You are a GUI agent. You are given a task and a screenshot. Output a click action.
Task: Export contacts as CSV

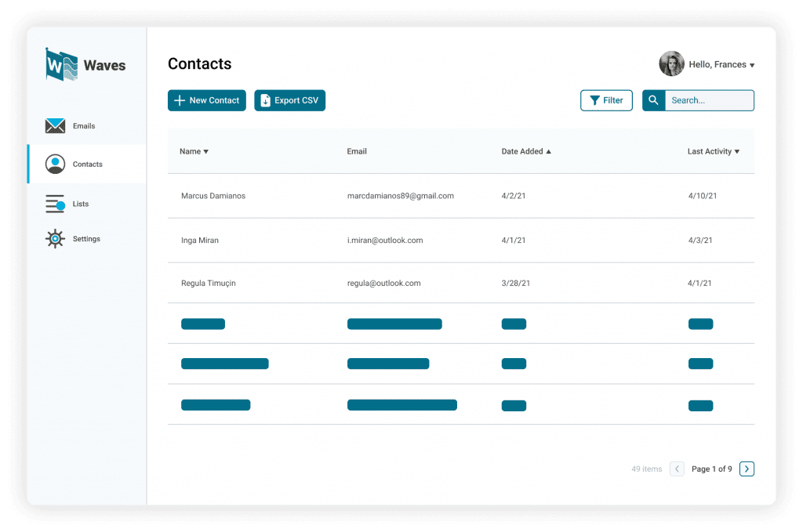290,100
